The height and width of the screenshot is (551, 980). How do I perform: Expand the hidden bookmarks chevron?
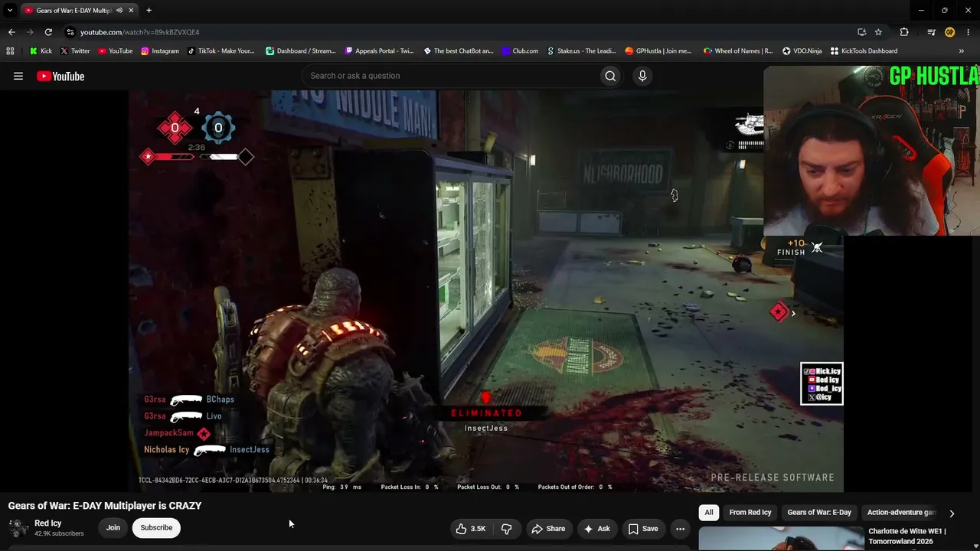(x=962, y=51)
